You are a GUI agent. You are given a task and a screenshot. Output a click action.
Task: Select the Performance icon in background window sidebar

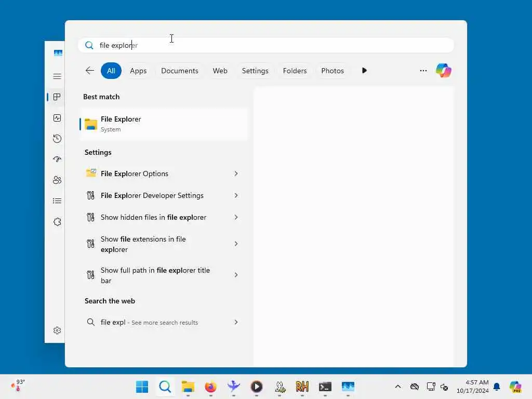tap(57, 118)
